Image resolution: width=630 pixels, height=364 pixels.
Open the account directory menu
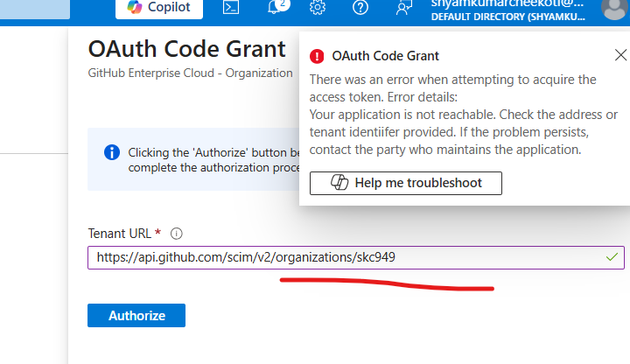pos(507,10)
